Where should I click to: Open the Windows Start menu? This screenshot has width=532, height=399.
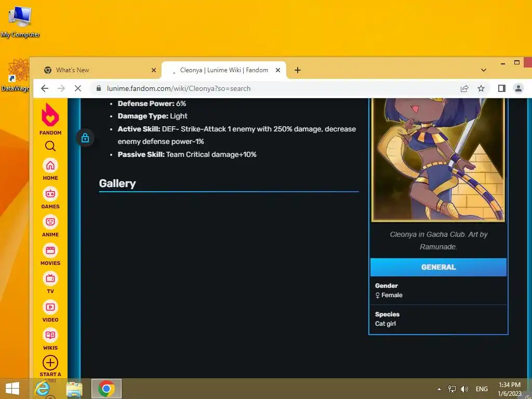[12, 389]
